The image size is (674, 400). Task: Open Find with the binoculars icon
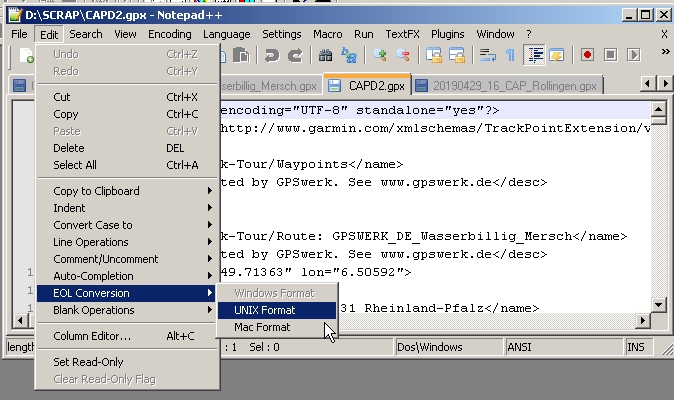click(325, 56)
